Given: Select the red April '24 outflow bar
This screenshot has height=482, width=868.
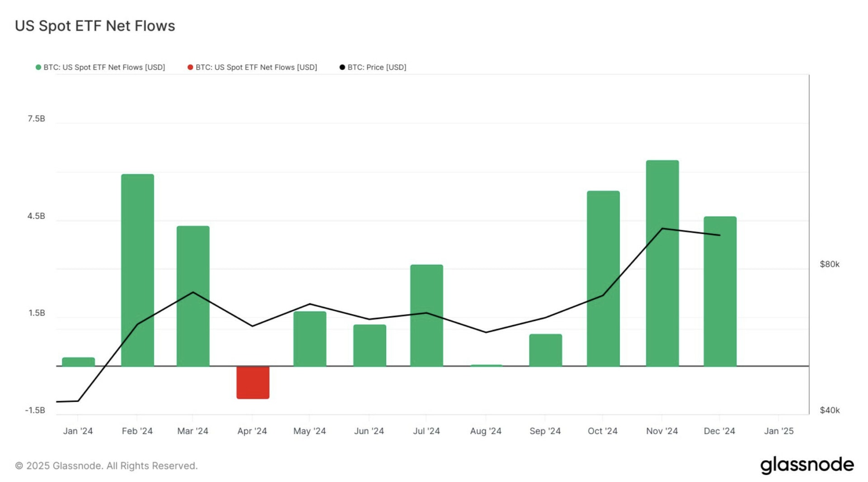Looking at the screenshot, I should click(x=253, y=383).
